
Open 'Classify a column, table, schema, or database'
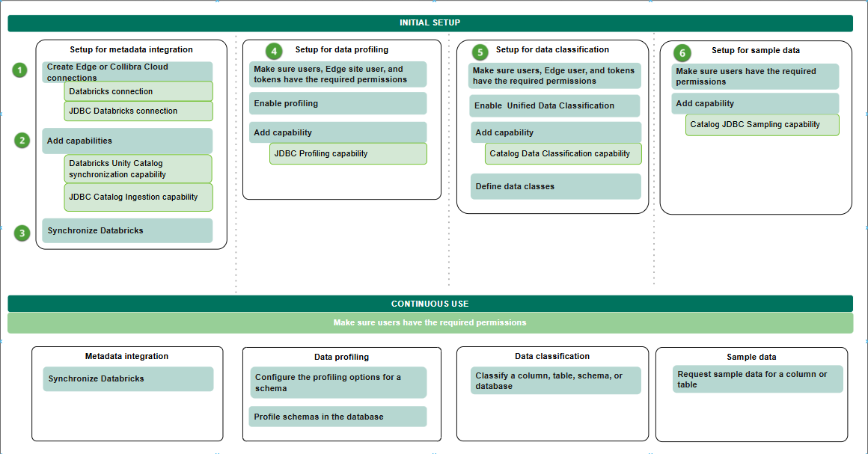click(556, 381)
